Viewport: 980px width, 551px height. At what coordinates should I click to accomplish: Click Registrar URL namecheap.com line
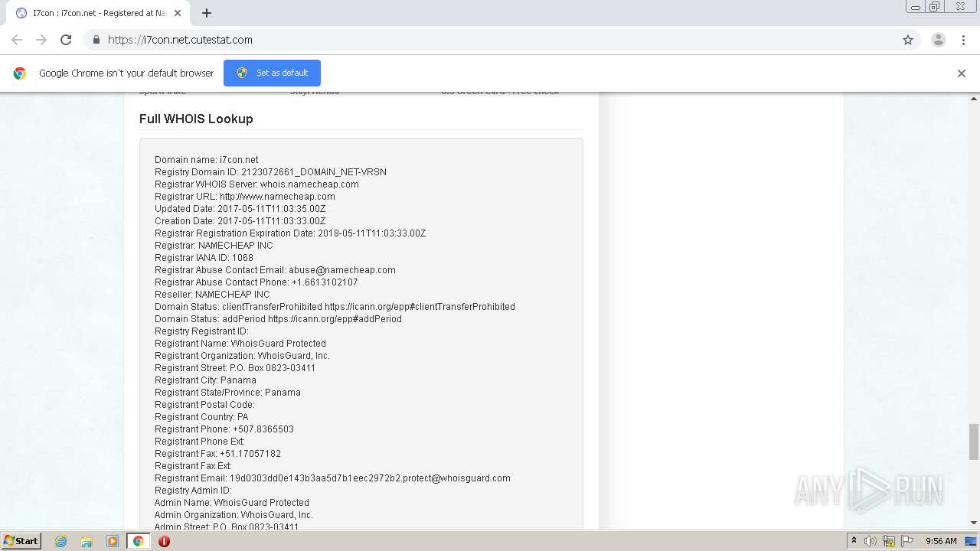[x=245, y=197]
